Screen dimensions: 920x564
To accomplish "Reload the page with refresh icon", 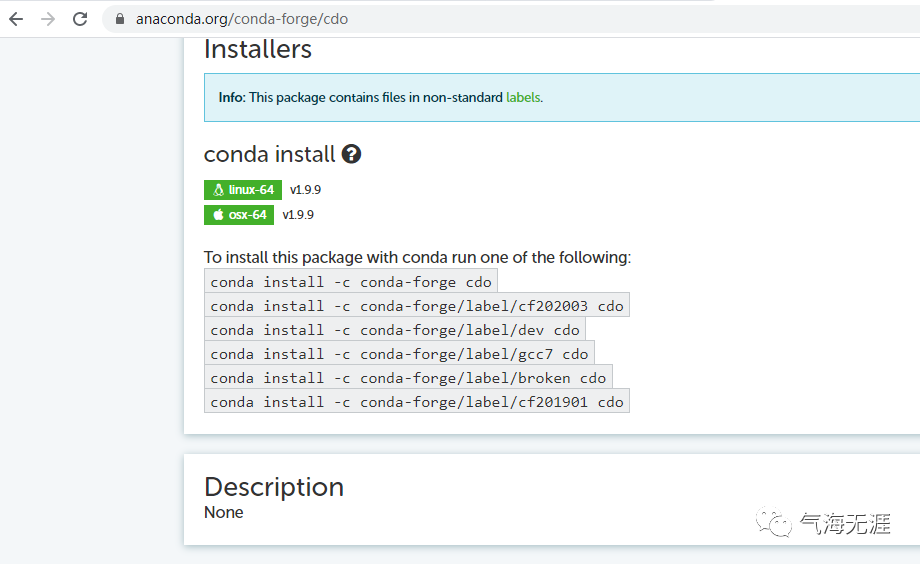I will pyautogui.click(x=80, y=19).
